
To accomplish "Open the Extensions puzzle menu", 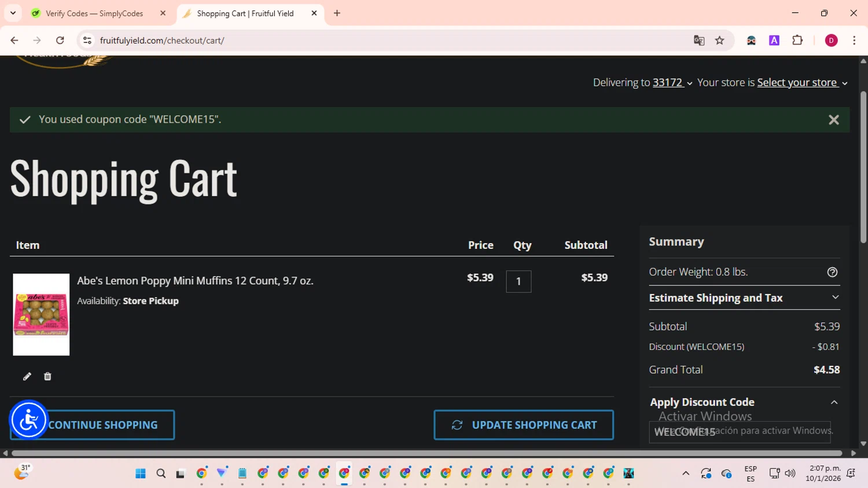I will [797, 41].
